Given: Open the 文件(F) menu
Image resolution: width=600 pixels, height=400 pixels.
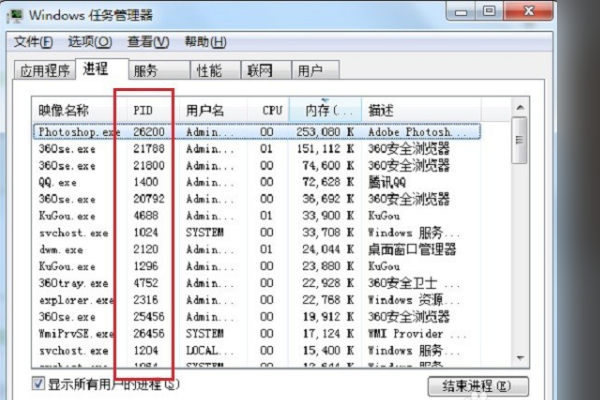Looking at the screenshot, I should pos(33,42).
